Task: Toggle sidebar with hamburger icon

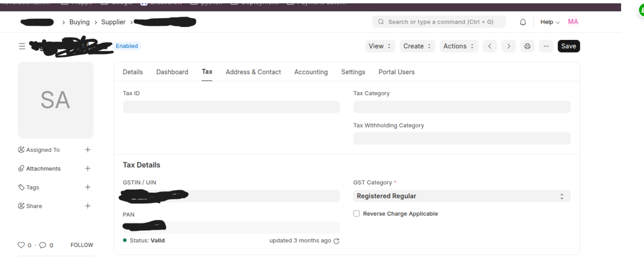Action: pyautogui.click(x=22, y=46)
